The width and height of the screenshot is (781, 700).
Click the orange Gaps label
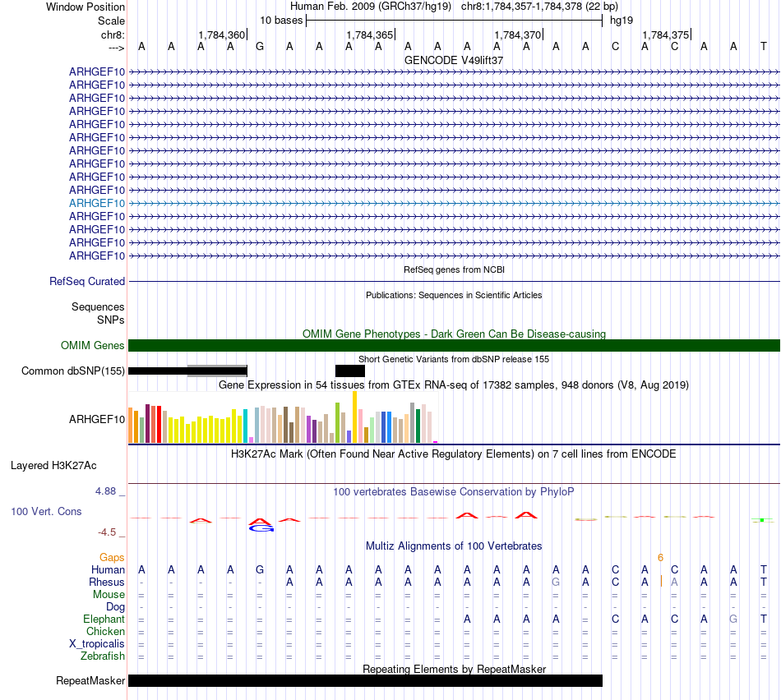coord(112,558)
